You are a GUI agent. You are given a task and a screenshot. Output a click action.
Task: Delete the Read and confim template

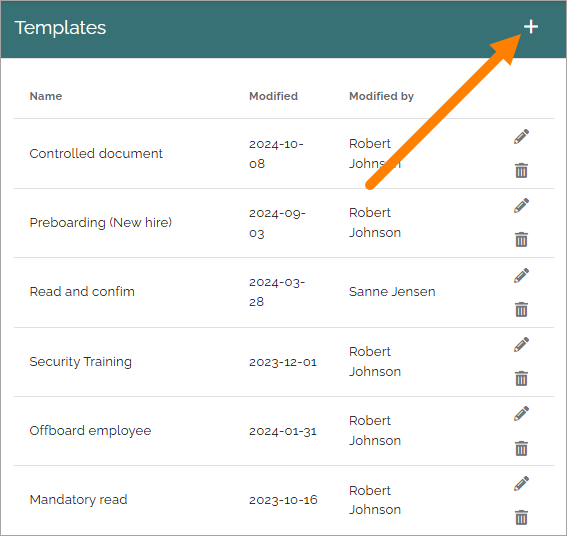[x=521, y=309]
